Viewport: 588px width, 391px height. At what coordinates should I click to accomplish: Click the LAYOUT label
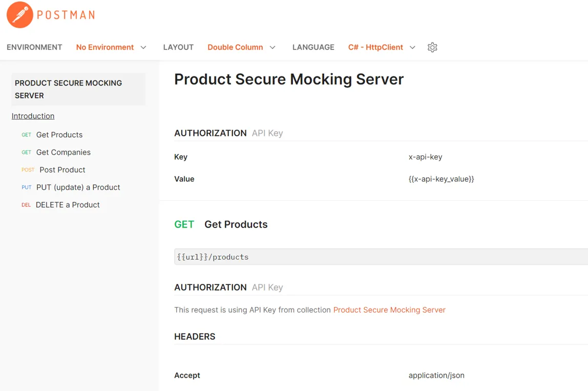click(178, 47)
